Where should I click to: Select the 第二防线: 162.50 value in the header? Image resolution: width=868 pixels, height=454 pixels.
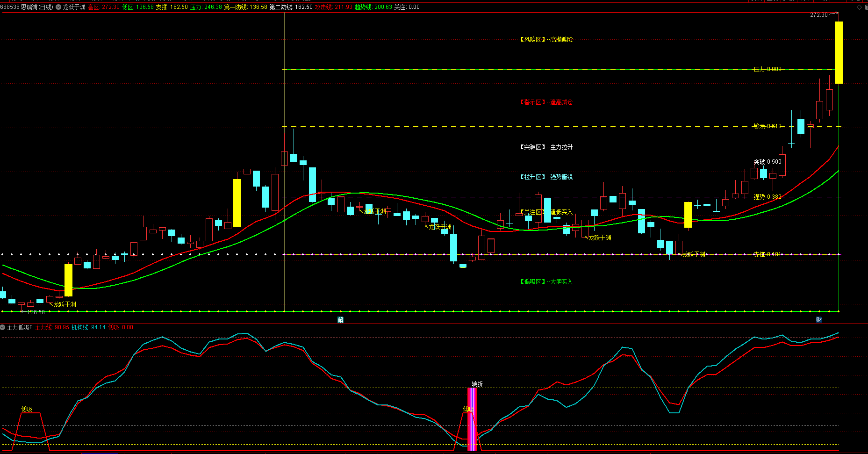(291, 7)
